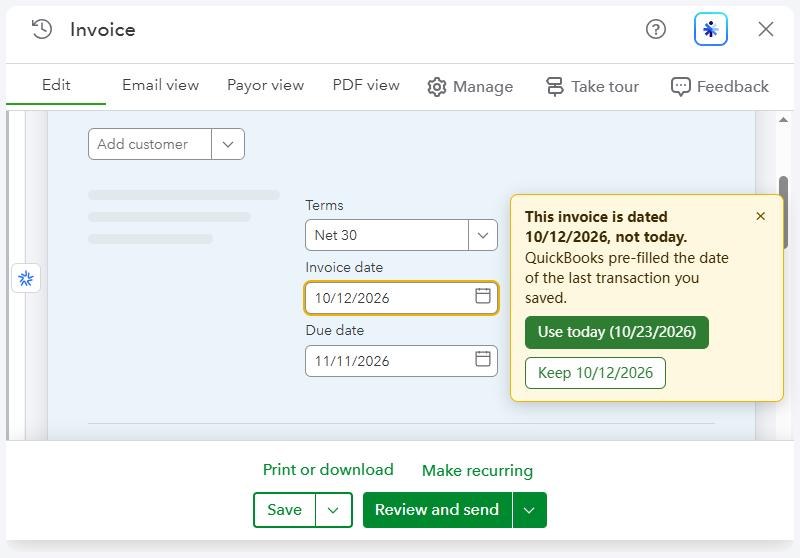800x558 pixels.
Task: Open Review and send options arrow
Action: click(529, 510)
